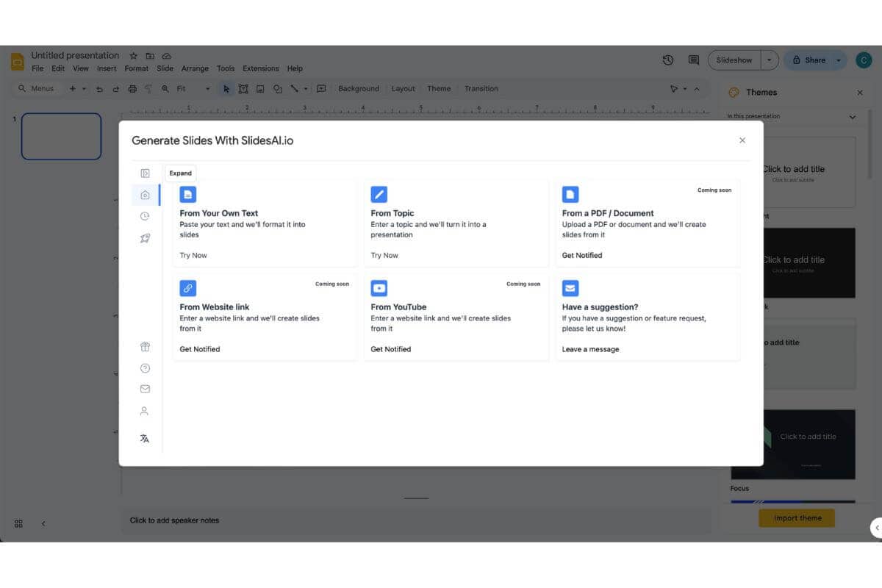Click Try Now under From Topic

(384, 255)
